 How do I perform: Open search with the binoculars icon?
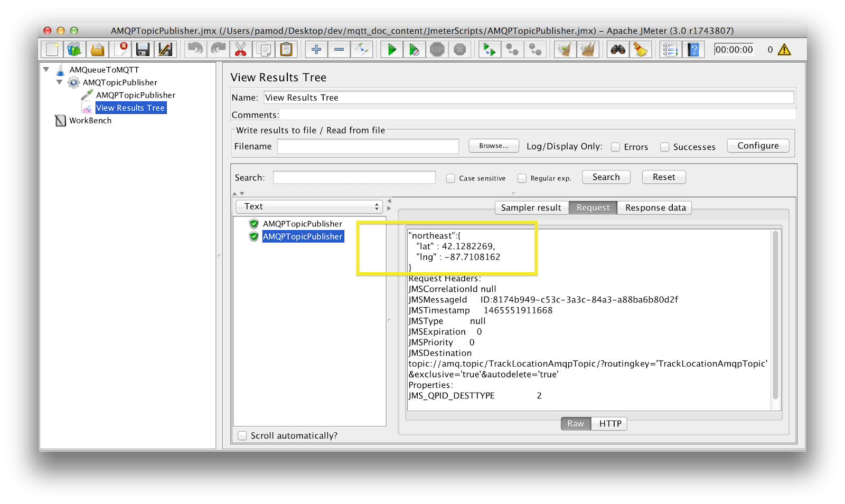[618, 50]
